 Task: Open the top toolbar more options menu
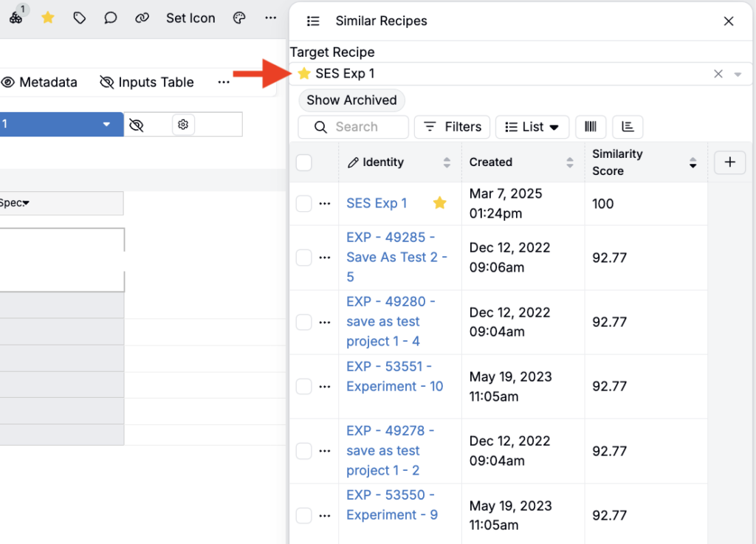pos(271,18)
